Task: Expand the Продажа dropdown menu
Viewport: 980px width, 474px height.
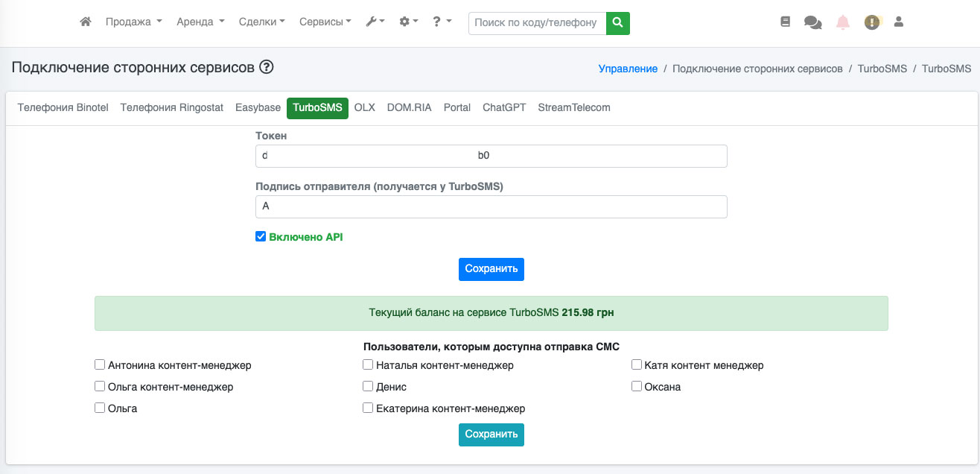Action: (133, 22)
